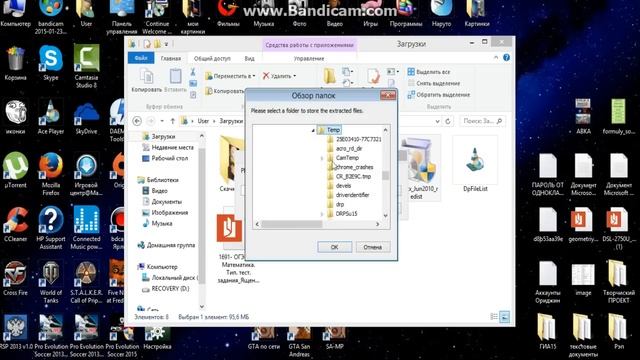Switch to the Вид ribbon tab

[x=249, y=58]
